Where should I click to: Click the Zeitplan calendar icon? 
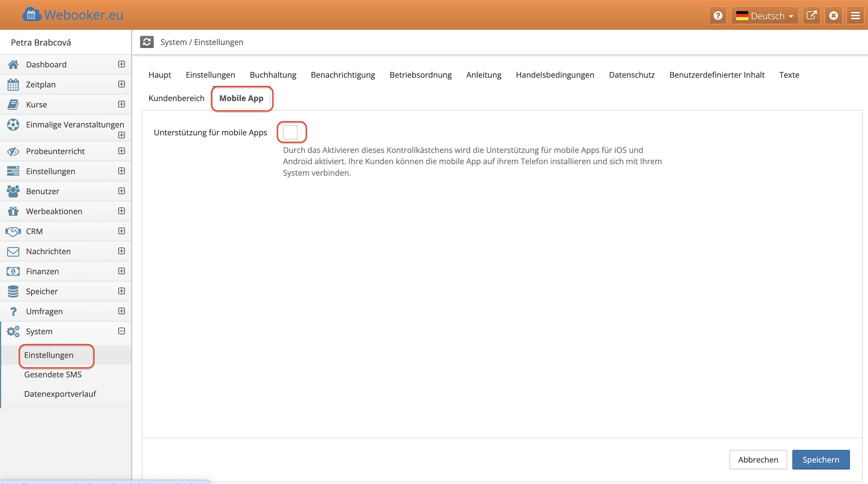13,85
